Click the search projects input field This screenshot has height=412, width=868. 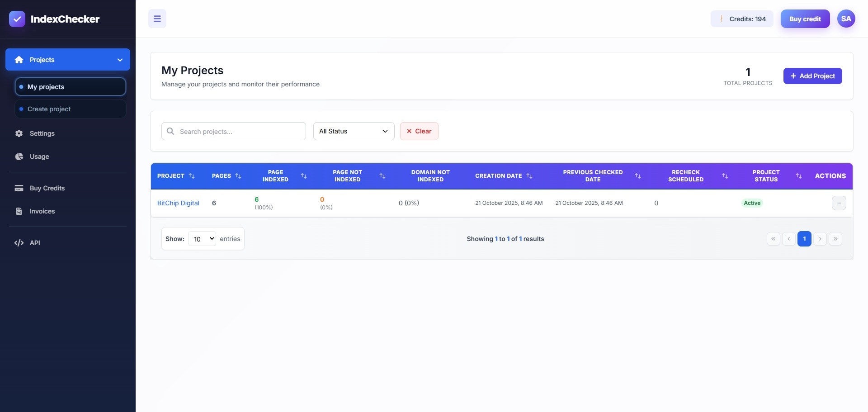pos(233,131)
